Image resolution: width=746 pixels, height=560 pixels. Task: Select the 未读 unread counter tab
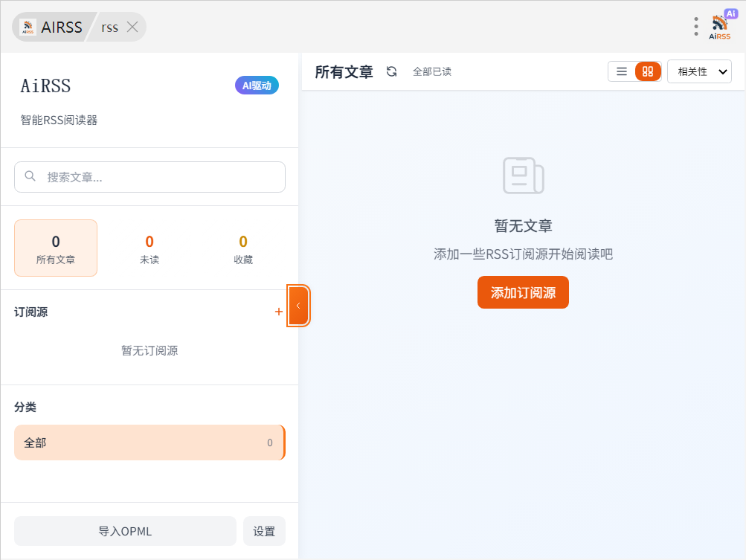(x=149, y=248)
